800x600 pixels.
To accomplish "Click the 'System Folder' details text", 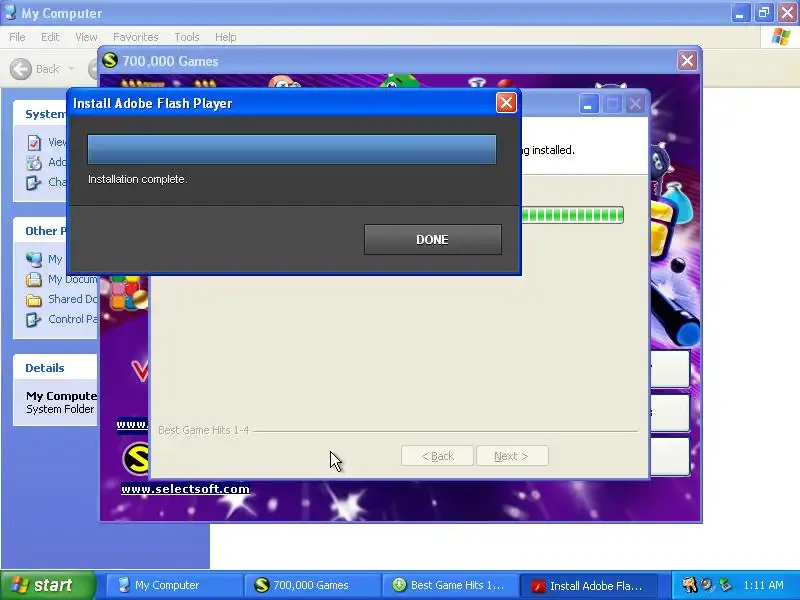I will (60, 409).
